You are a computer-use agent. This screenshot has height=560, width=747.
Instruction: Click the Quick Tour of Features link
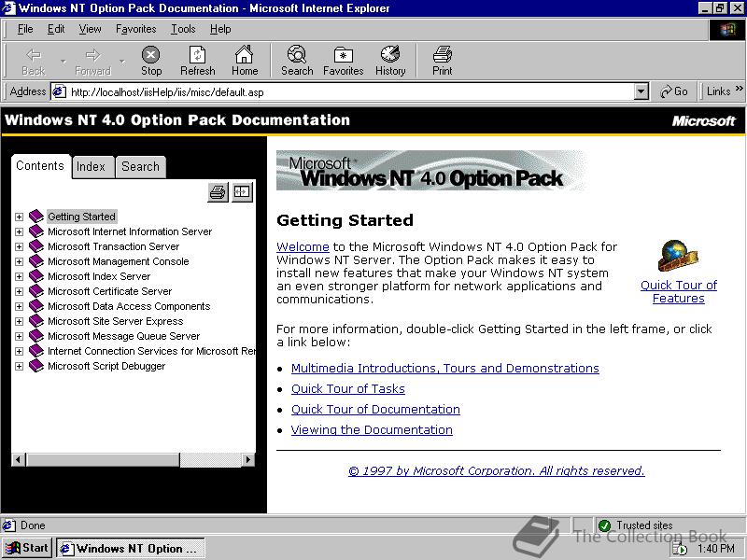[679, 291]
